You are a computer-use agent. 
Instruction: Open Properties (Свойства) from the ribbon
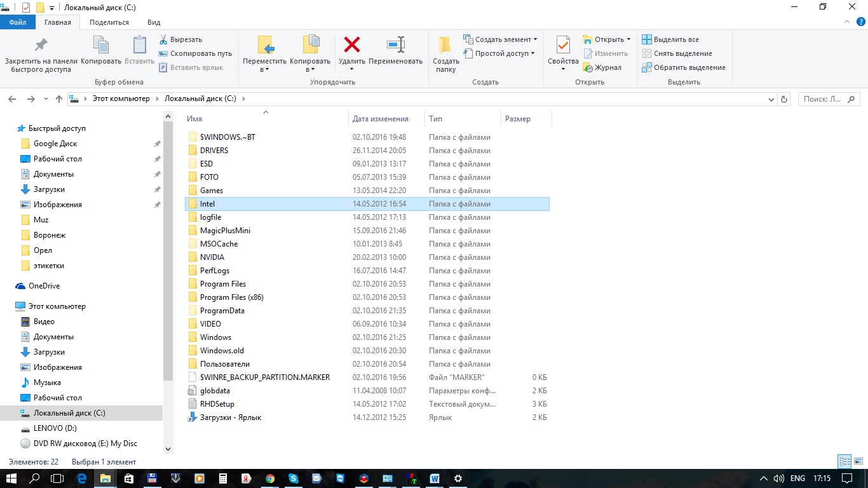tap(563, 45)
